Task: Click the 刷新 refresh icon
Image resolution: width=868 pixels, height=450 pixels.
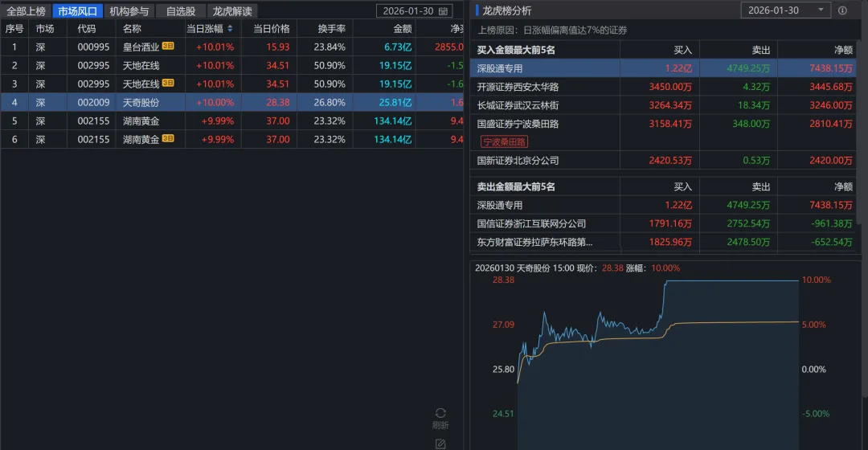Action: pyautogui.click(x=440, y=413)
